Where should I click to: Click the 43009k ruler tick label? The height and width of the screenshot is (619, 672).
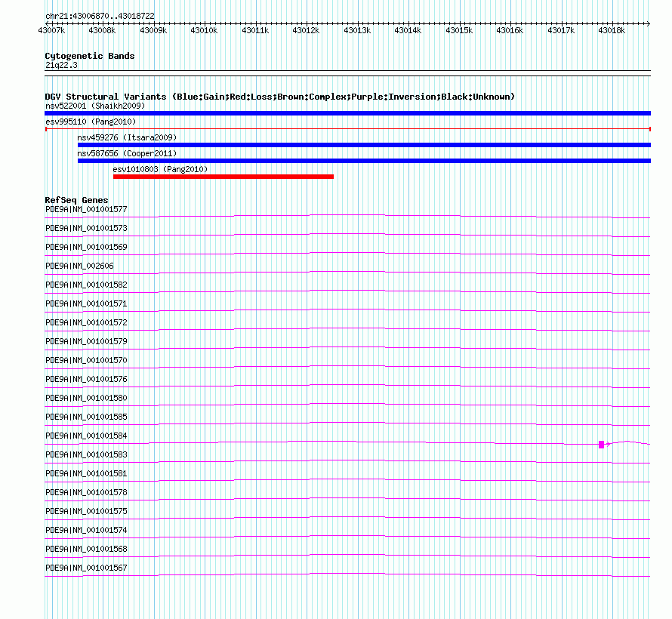click(x=153, y=30)
